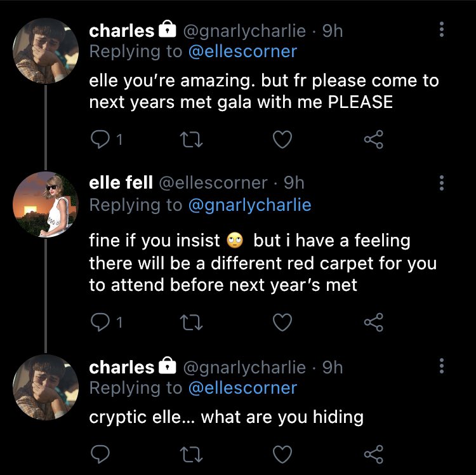Open the elle fell display name

click(x=121, y=182)
